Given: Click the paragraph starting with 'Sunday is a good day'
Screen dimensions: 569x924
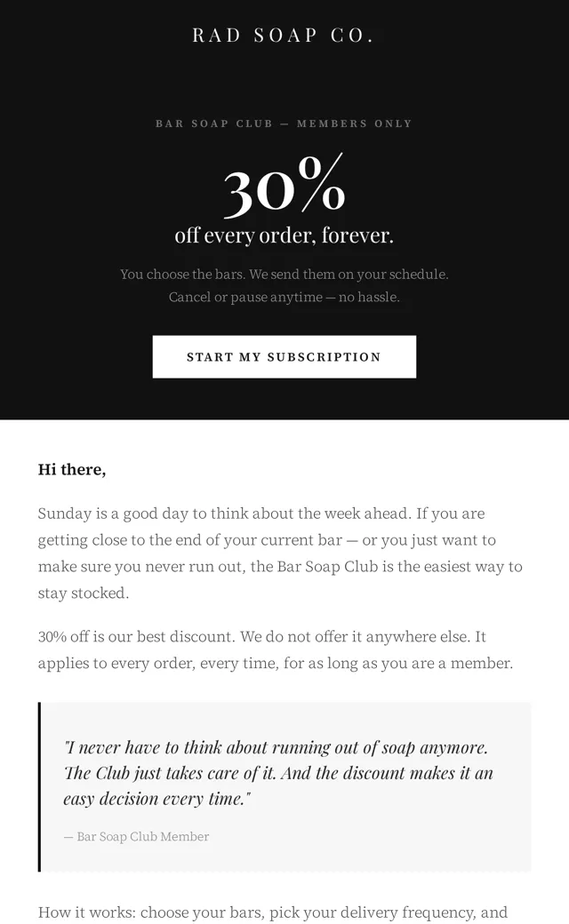Looking at the screenshot, I should [280, 553].
